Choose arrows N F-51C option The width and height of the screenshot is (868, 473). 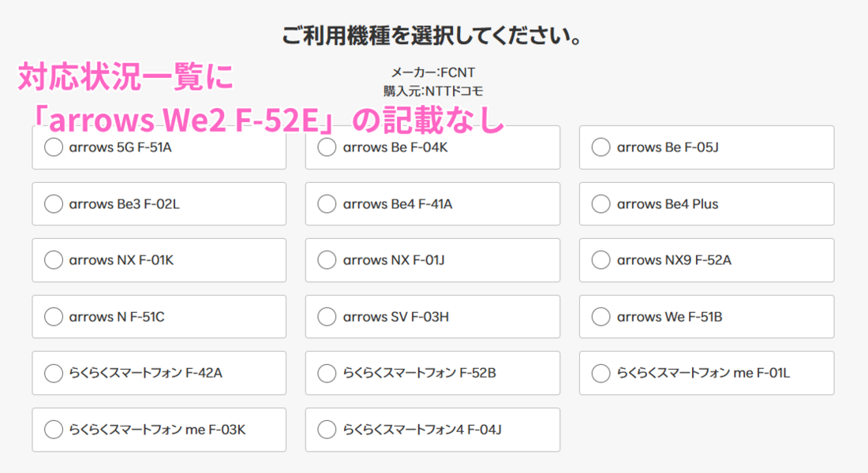(x=54, y=317)
